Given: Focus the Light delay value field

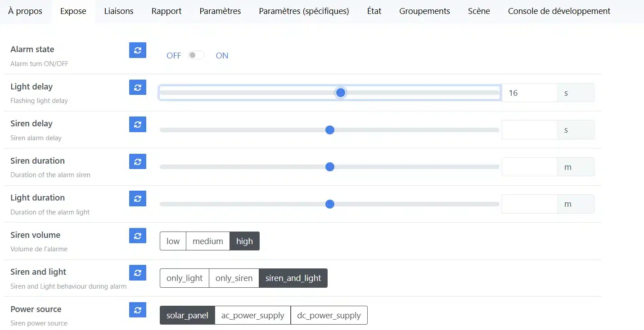Looking at the screenshot, I should coord(529,93).
